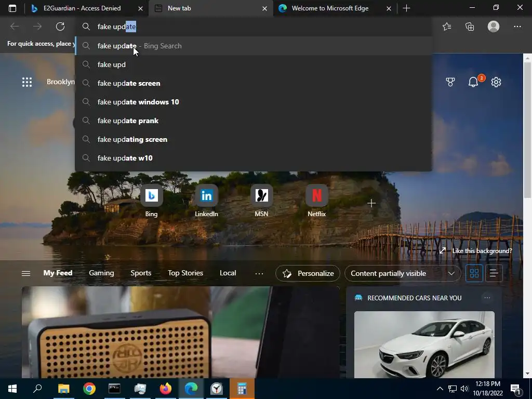Switch feed to list layout view
Image resolution: width=532 pixels, height=399 pixels.
pyautogui.click(x=494, y=273)
